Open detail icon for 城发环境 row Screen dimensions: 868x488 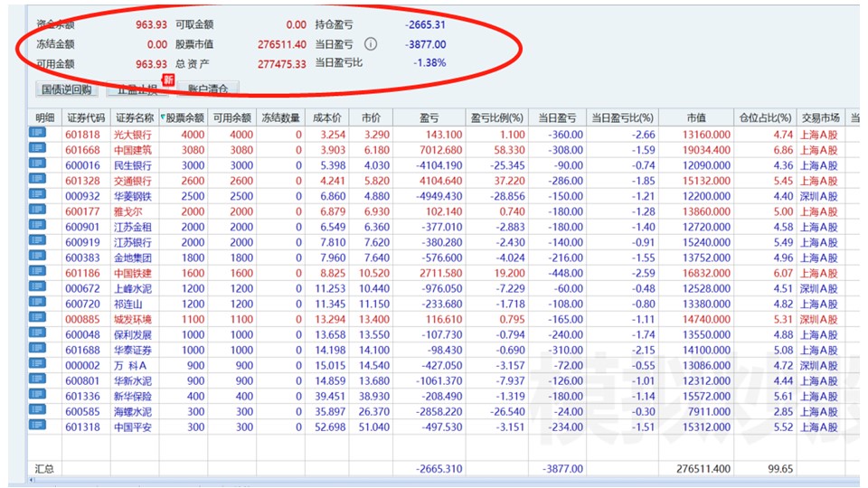coord(38,317)
